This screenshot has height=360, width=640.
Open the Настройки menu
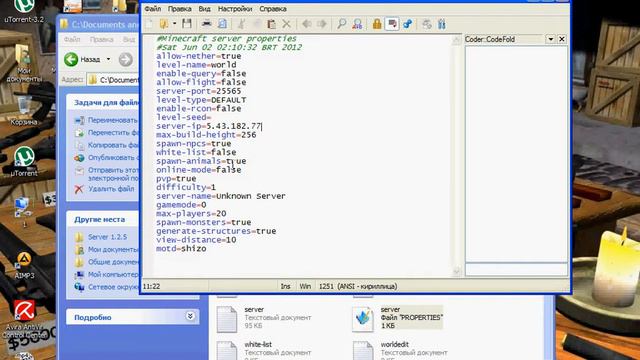(235, 9)
